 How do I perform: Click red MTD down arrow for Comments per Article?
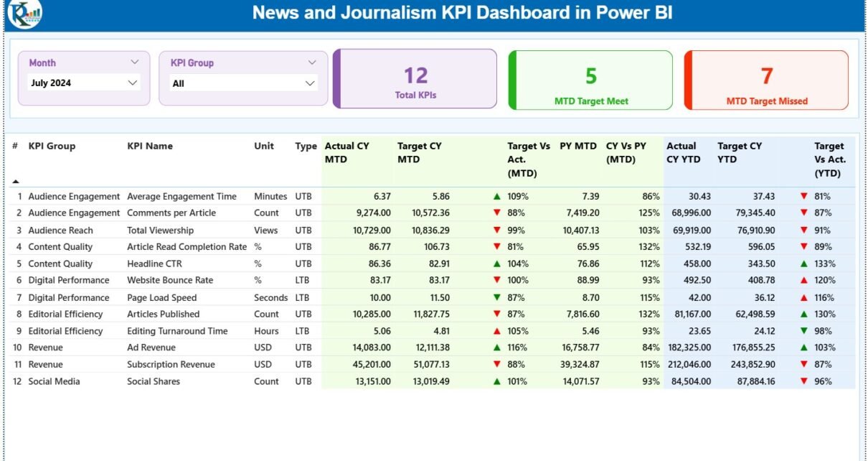(x=496, y=213)
